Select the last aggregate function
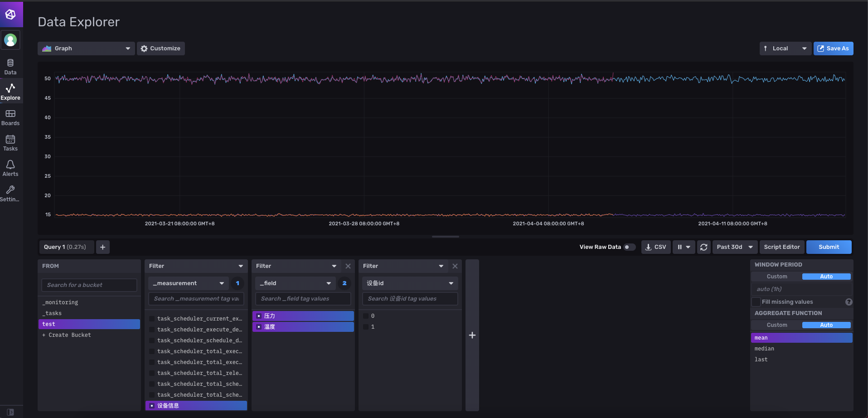Image resolution: width=868 pixels, height=418 pixels. click(802, 360)
